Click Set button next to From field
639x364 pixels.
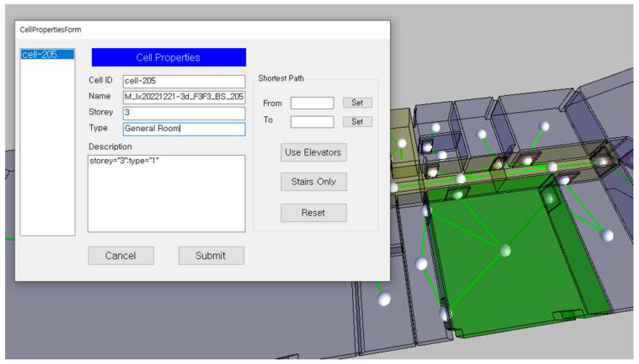[x=357, y=102]
